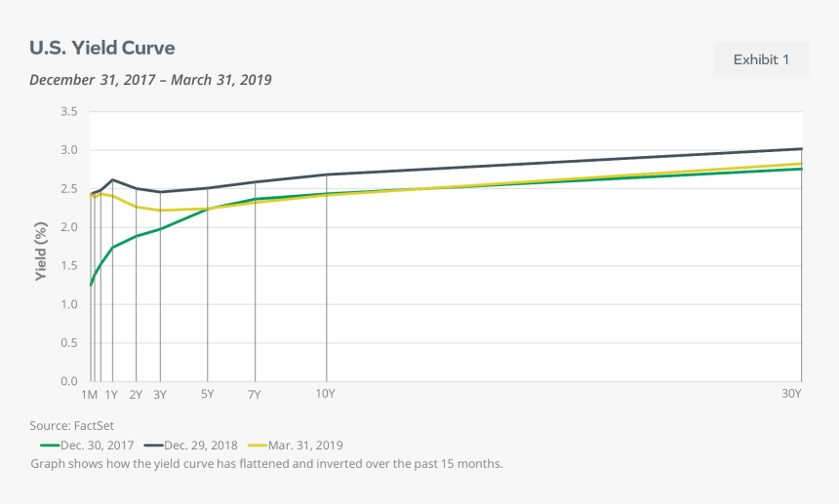Toggle the Mar. 31, 2019 legend label
The height and width of the screenshot is (504, 839).
308,446
